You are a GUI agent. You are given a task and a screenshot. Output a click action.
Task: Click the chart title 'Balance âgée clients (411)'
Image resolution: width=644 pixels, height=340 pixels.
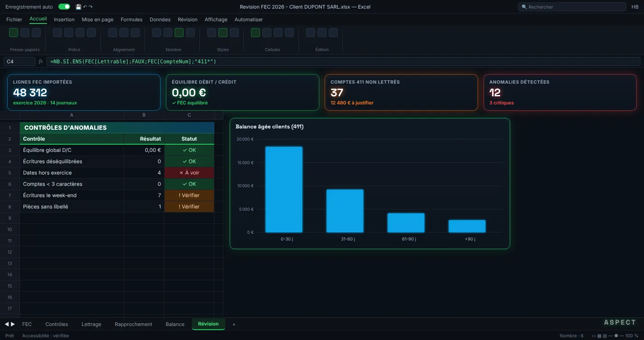(270, 127)
